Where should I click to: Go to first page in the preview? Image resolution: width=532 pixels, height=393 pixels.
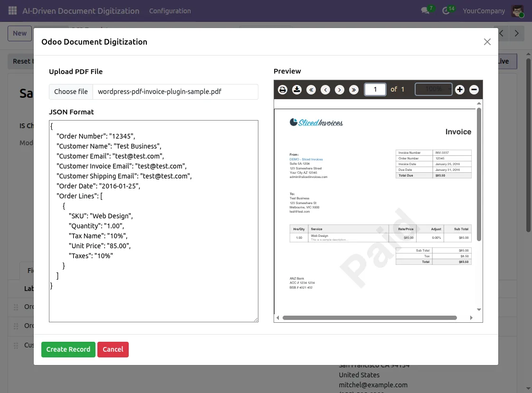pyautogui.click(x=311, y=90)
